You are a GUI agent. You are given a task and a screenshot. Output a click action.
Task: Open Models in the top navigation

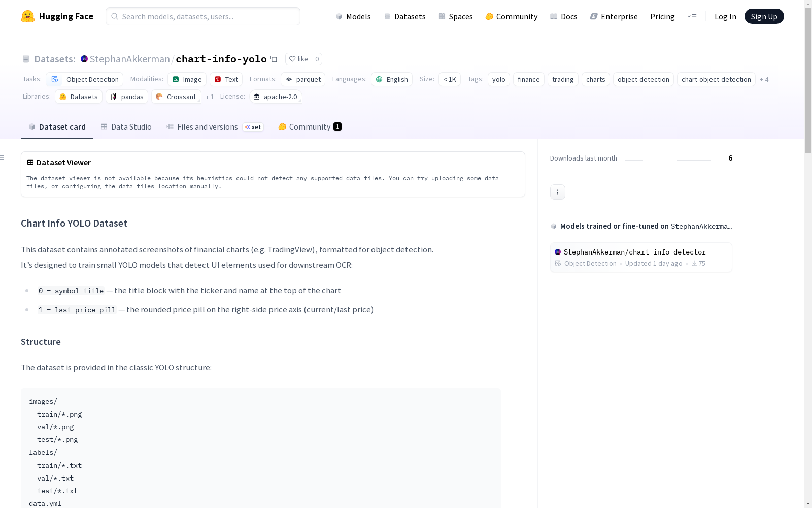[353, 16]
